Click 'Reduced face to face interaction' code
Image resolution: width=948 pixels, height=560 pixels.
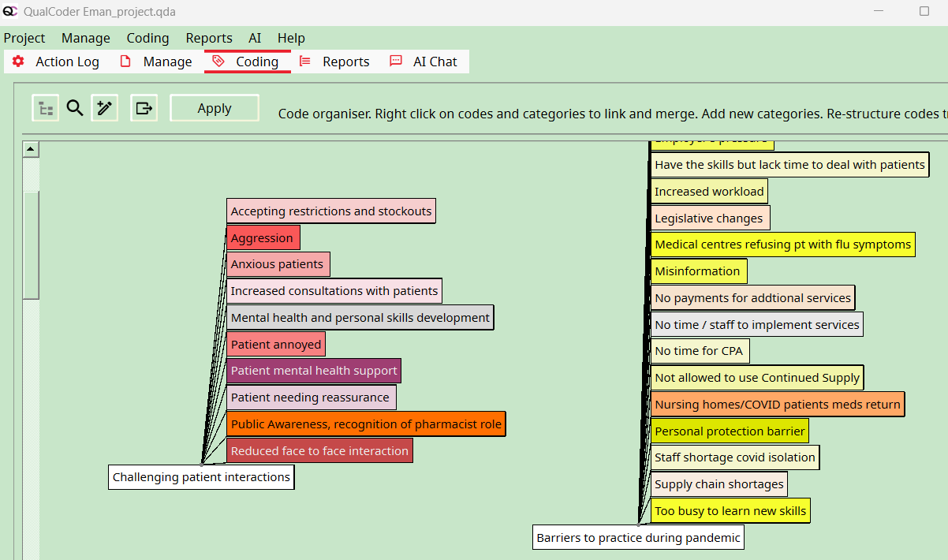tap(319, 451)
